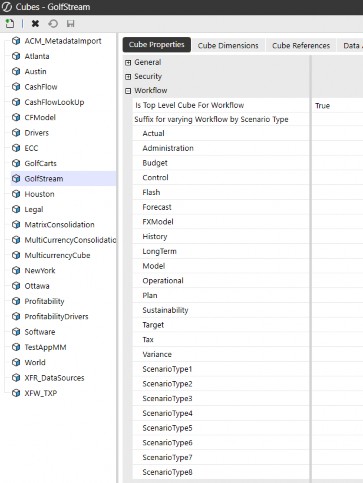
Task: Collapse the Workflow properties section
Action: [128, 91]
